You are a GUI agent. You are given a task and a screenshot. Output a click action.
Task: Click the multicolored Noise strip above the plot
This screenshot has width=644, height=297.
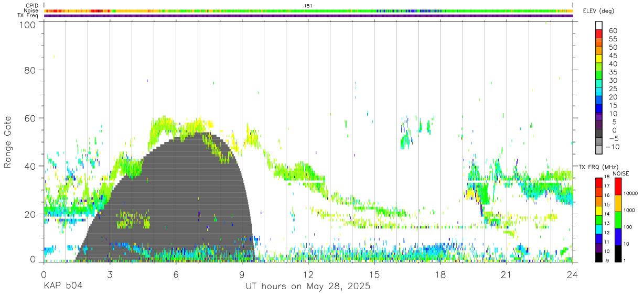click(x=308, y=10)
